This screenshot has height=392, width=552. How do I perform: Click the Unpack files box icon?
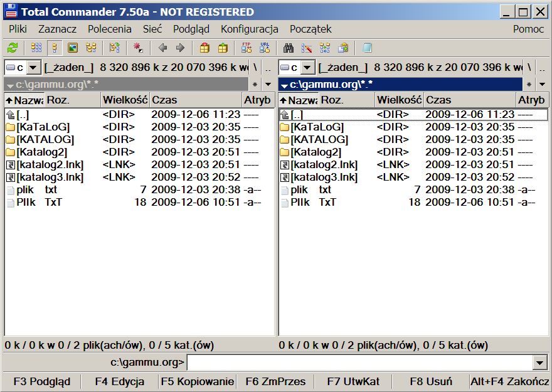[x=223, y=48]
